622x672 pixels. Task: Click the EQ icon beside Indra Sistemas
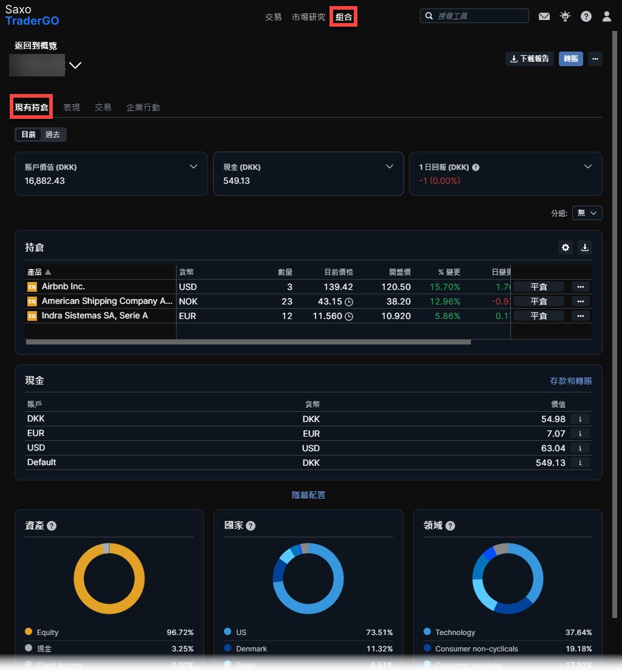32,316
